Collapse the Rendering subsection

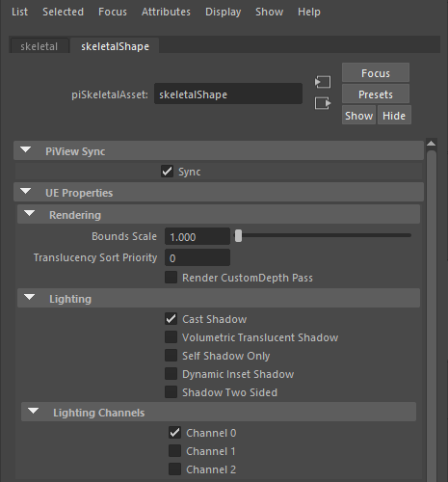pos(30,214)
